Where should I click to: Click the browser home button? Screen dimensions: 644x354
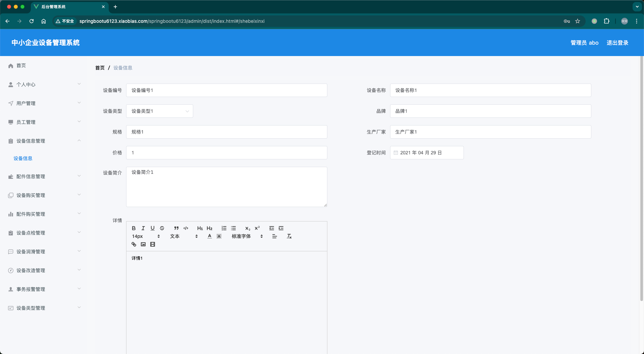pos(44,21)
